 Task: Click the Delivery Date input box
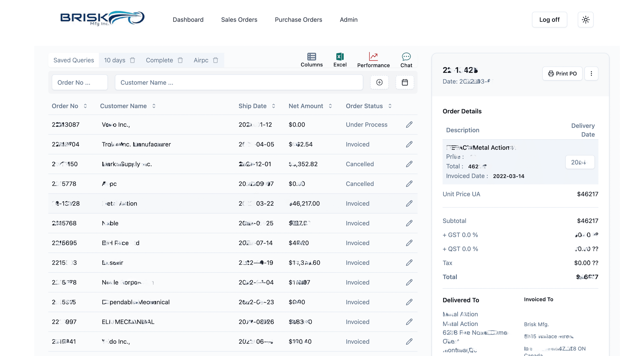click(x=580, y=162)
